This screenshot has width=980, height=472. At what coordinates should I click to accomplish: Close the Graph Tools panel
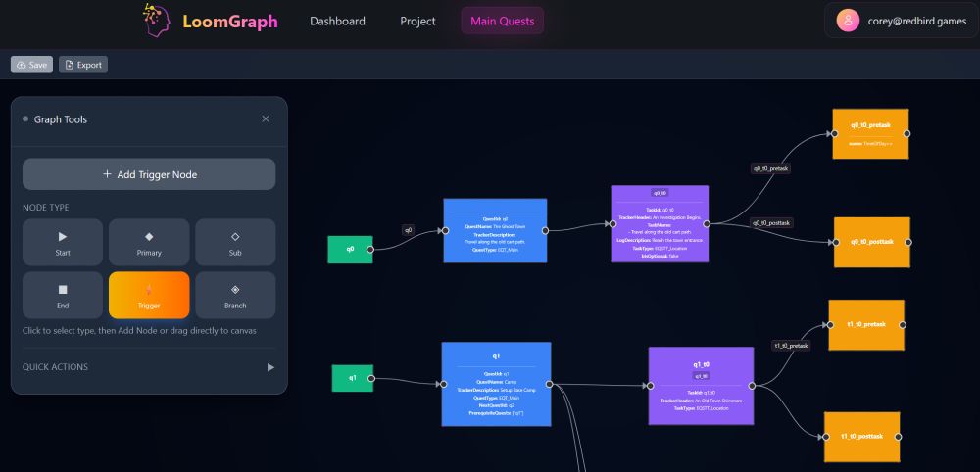coord(266,118)
